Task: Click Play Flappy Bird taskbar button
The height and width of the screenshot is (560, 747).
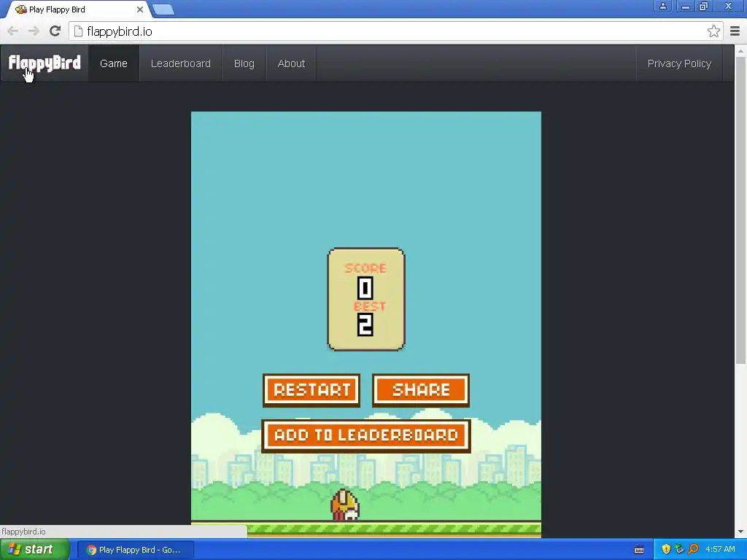Action: tap(136, 550)
